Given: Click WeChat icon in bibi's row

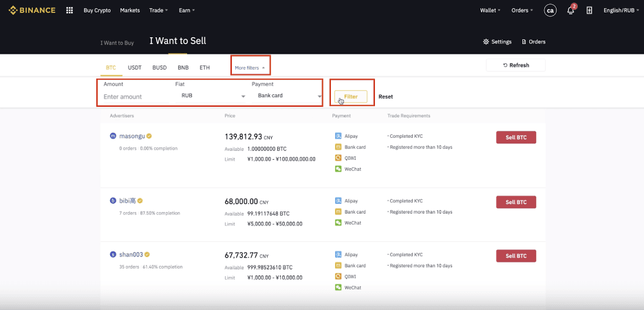Looking at the screenshot, I should [338, 223].
